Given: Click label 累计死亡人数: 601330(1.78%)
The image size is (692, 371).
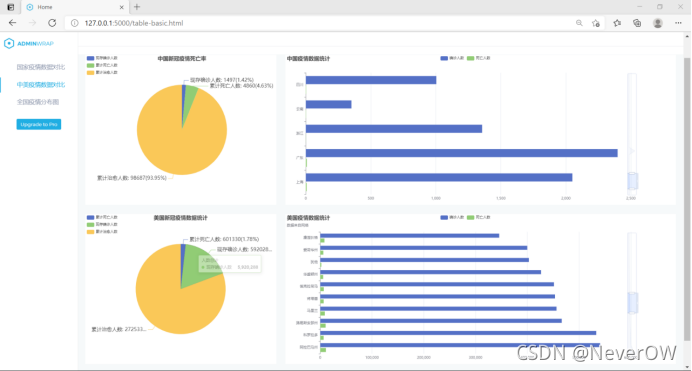Looking at the screenshot, I should click(x=224, y=239).
